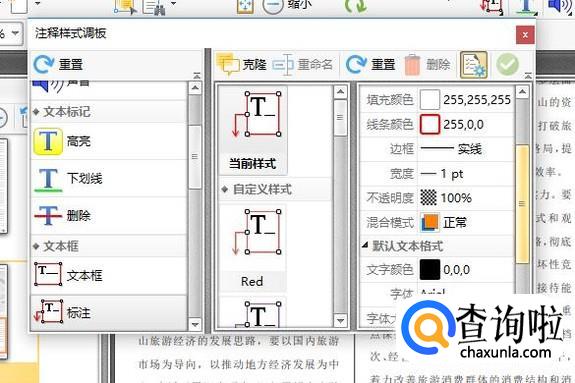Choose the 文字颜色 black swatch

pyautogui.click(x=429, y=269)
